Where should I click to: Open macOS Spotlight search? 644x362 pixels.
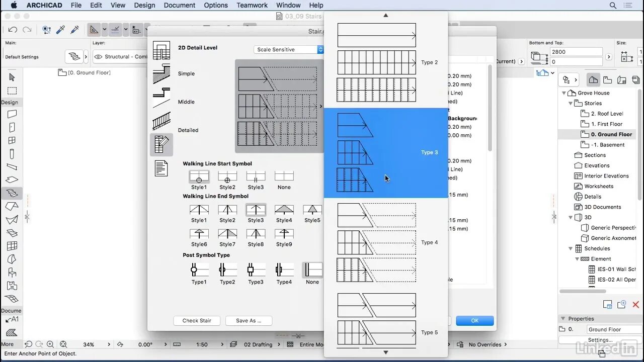(x=613, y=5)
